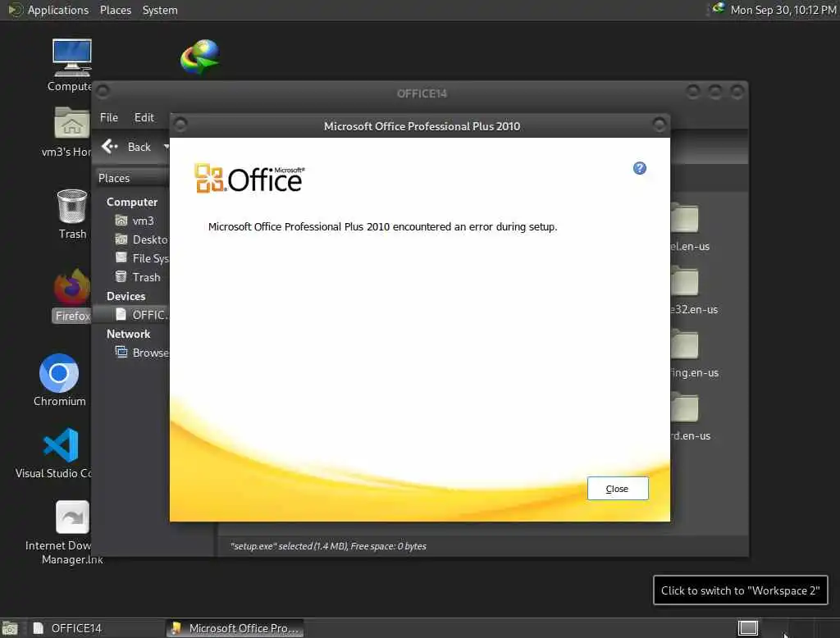Launch Chromium from the desktop
The image size is (840, 638).
coord(59,380)
